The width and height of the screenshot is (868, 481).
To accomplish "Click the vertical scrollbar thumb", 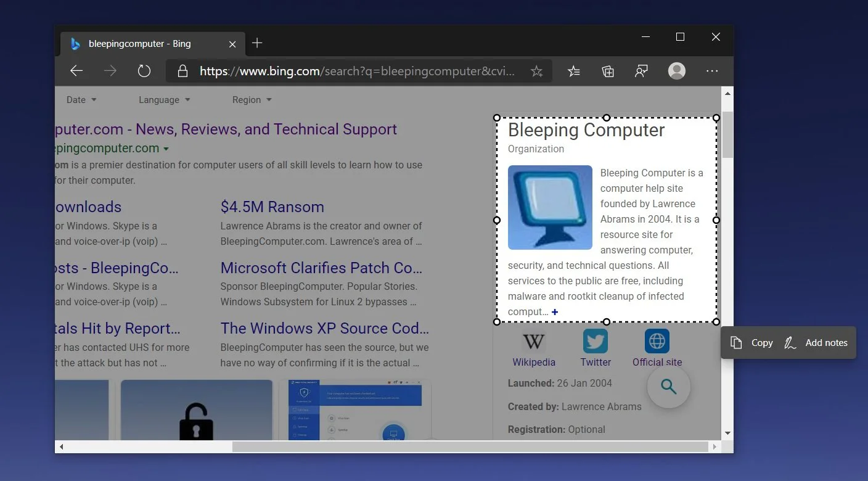I will (728, 134).
